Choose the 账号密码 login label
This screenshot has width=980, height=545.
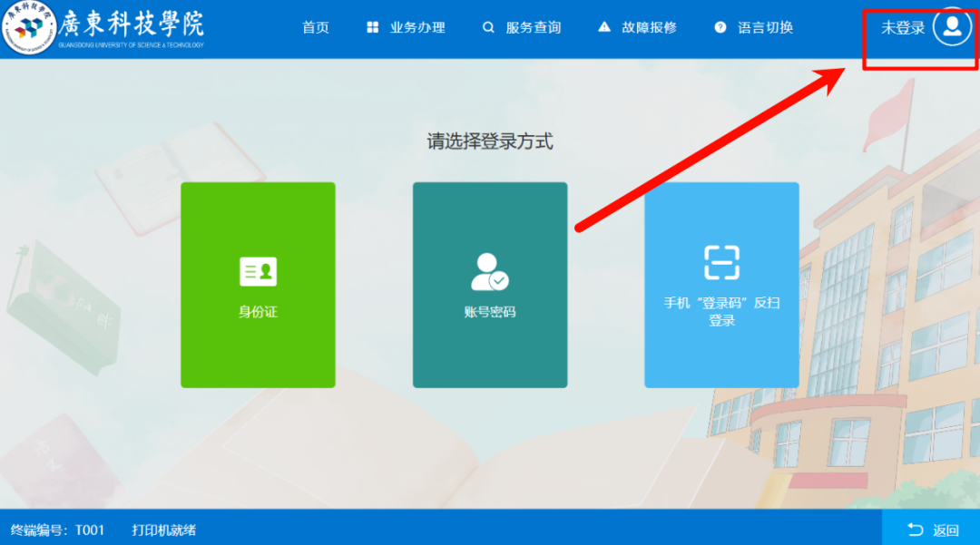[x=490, y=312]
